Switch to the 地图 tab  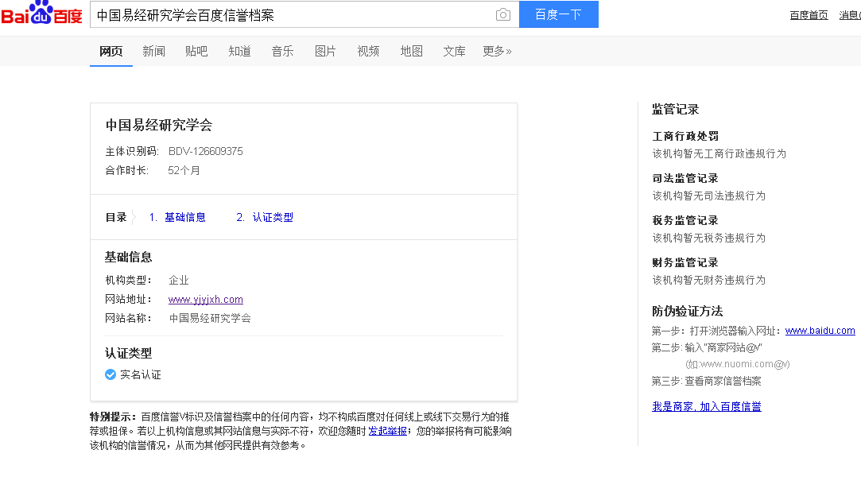point(411,51)
